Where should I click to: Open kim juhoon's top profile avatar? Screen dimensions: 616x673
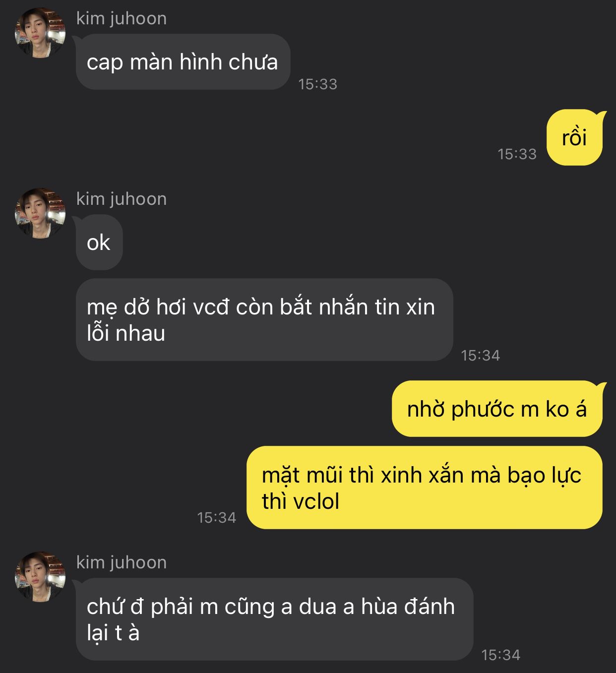click(x=40, y=33)
